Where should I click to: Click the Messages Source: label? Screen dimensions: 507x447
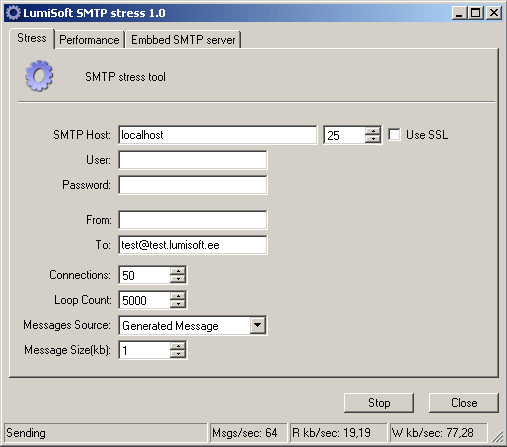(x=67, y=325)
